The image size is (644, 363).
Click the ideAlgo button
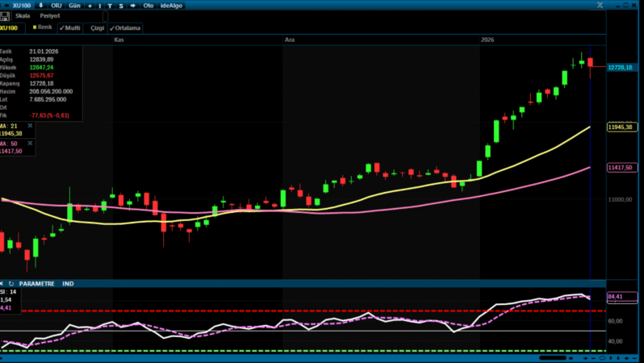coord(171,5)
